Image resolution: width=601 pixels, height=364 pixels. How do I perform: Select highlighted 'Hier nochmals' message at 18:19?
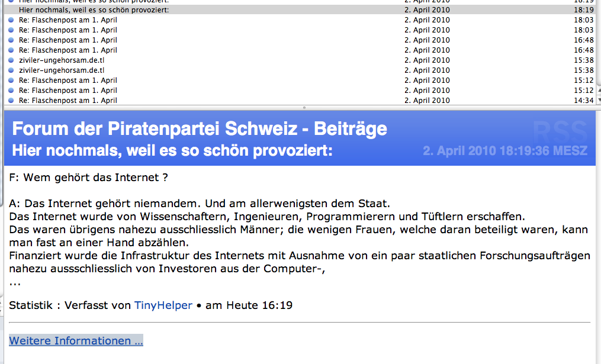click(94, 10)
